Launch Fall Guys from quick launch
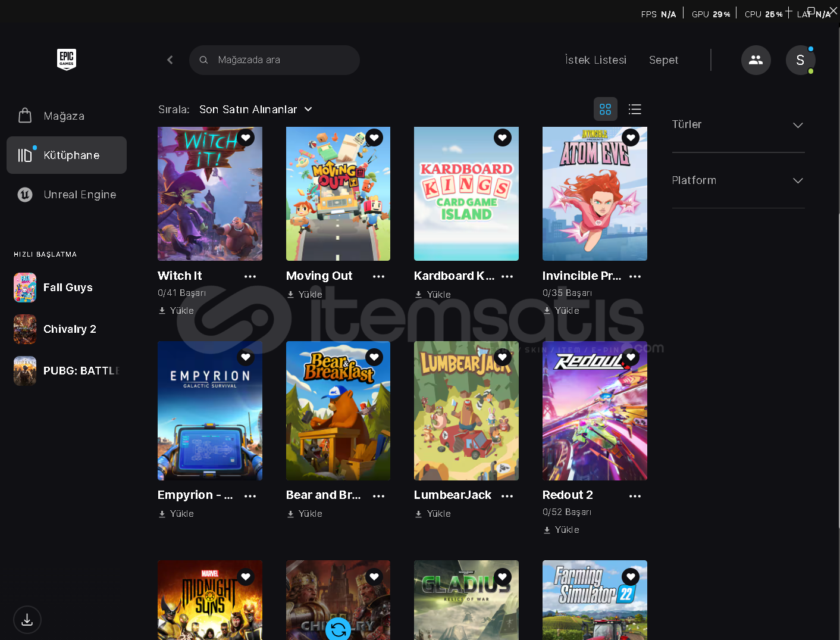The height and width of the screenshot is (640, 840). [x=67, y=288]
